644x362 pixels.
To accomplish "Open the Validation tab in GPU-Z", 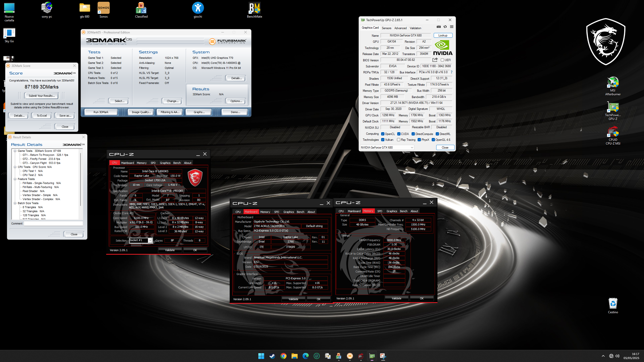I will (x=415, y=28).
